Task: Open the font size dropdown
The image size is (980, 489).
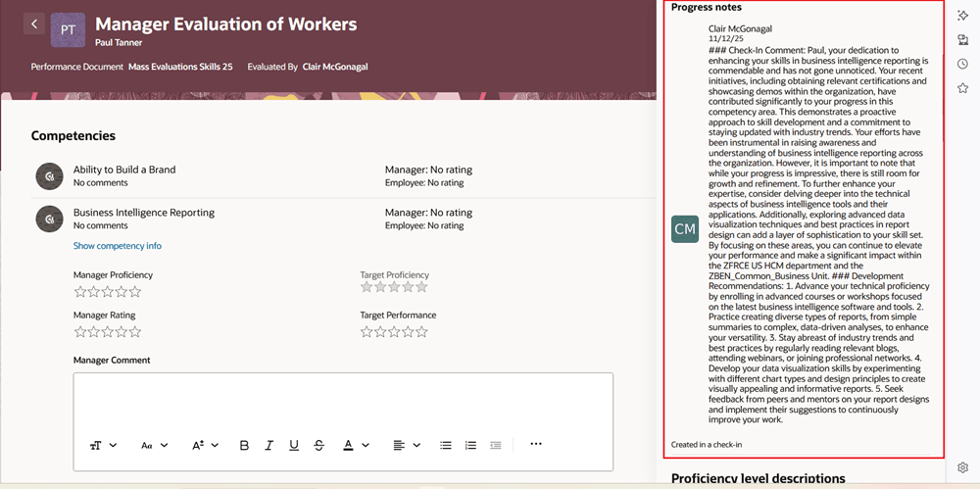Action: pos(205,445)
